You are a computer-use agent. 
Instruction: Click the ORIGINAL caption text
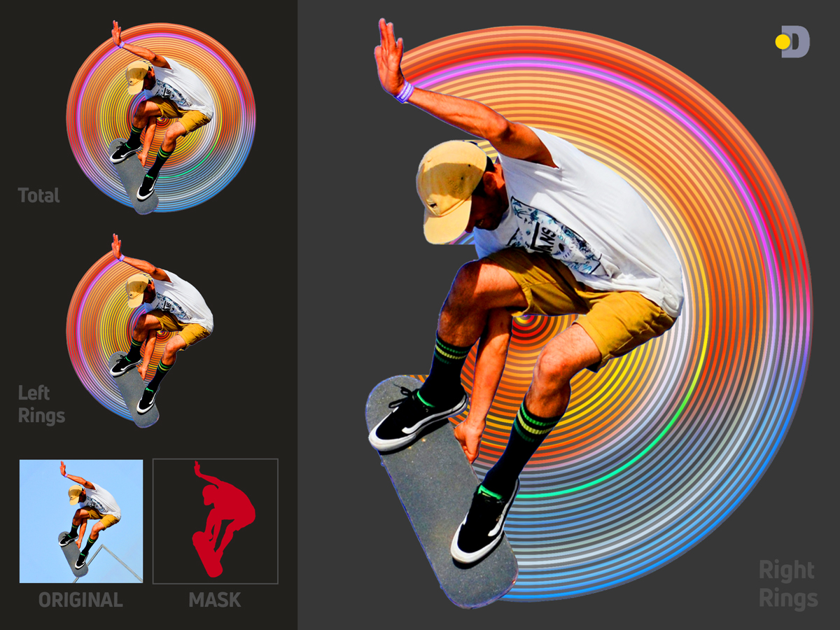click(x=81, y=599)
